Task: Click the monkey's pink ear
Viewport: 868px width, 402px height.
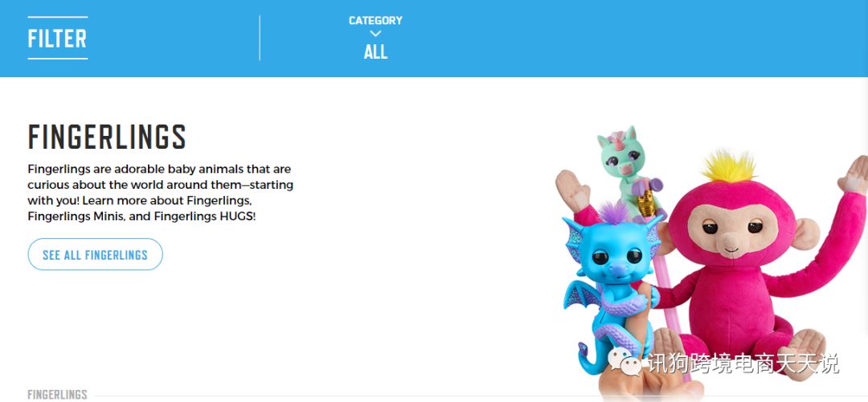Action: pyautogui.click(x=805, y=234)
